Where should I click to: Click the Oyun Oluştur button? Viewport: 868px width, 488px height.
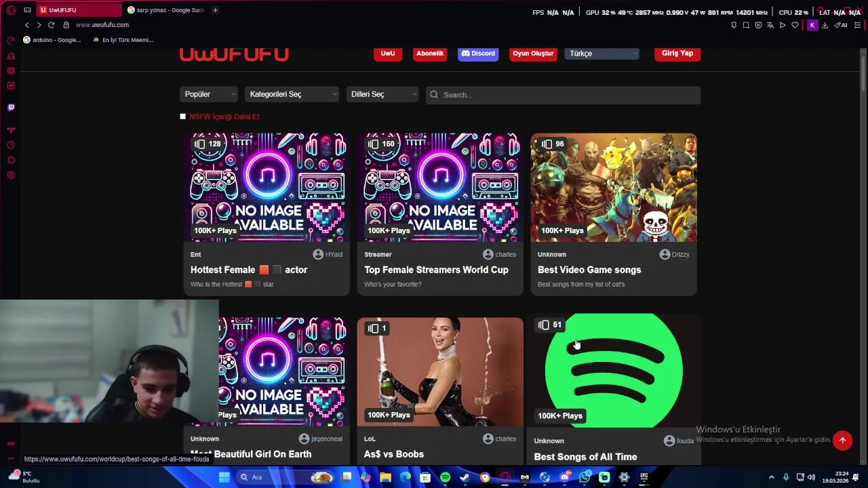point(533,54)
